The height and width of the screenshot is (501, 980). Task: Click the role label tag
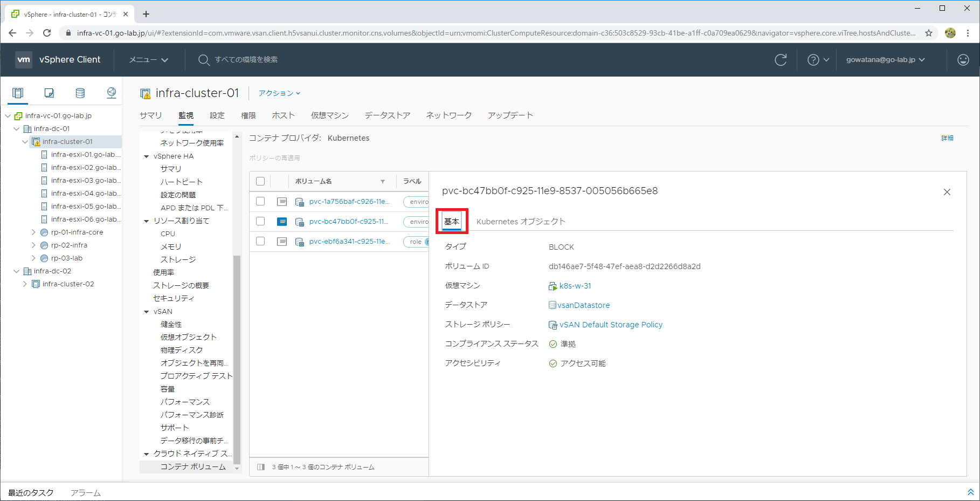click(x=416, y=242)
